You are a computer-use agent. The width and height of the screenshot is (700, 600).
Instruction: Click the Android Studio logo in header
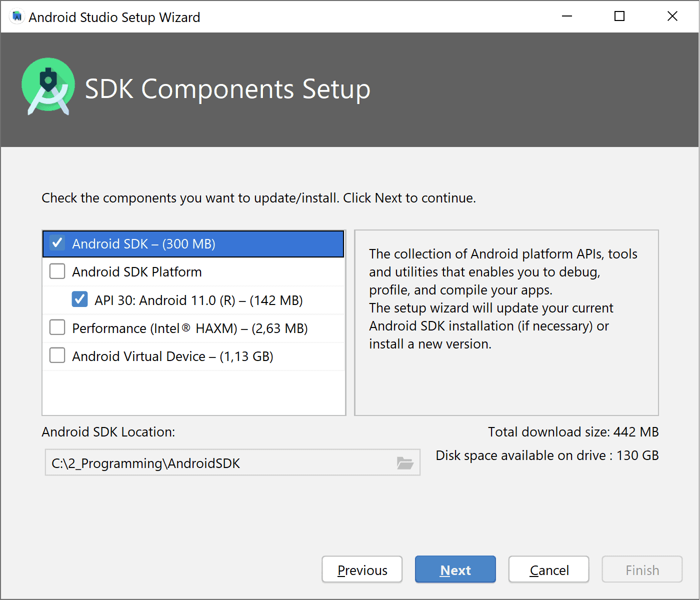click(x=48, y=86)
